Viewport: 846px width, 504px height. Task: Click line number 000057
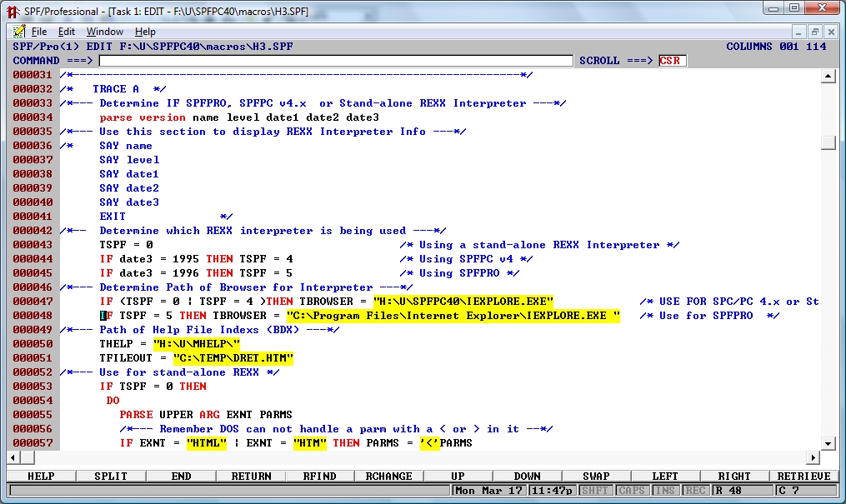click(33, 443)
